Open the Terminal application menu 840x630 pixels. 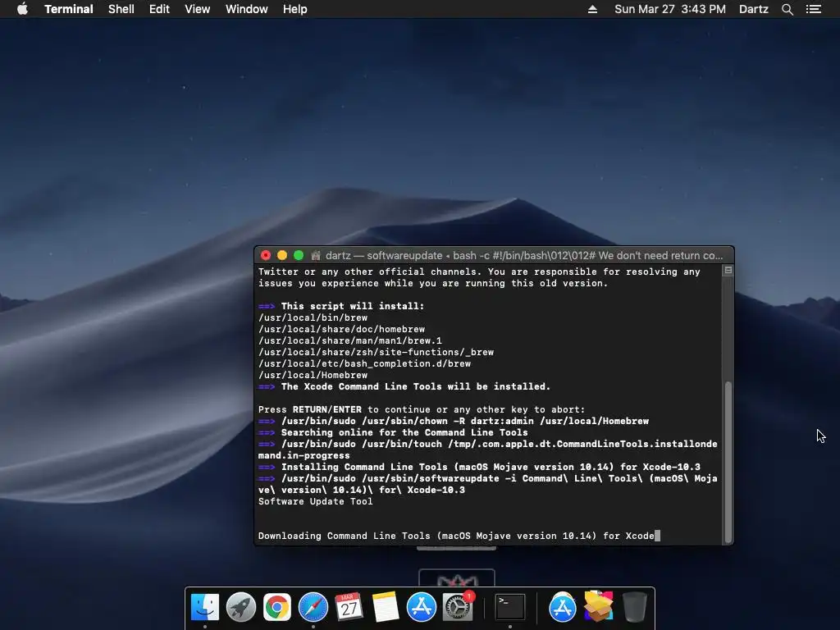click(x=69, y=9)
